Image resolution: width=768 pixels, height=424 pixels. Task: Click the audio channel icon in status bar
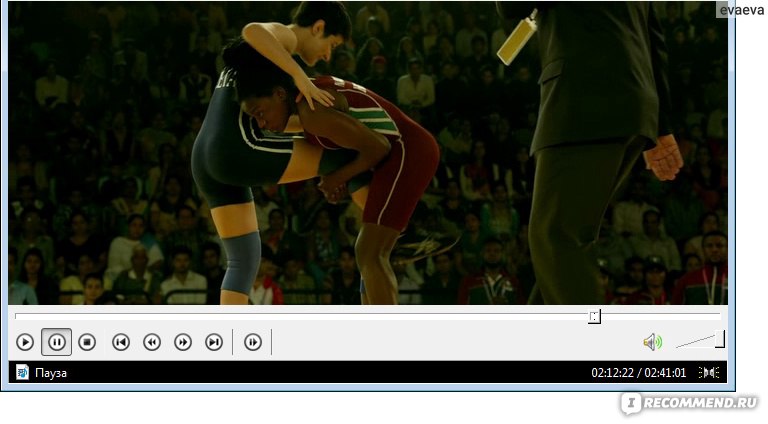(x=709, y=373)
